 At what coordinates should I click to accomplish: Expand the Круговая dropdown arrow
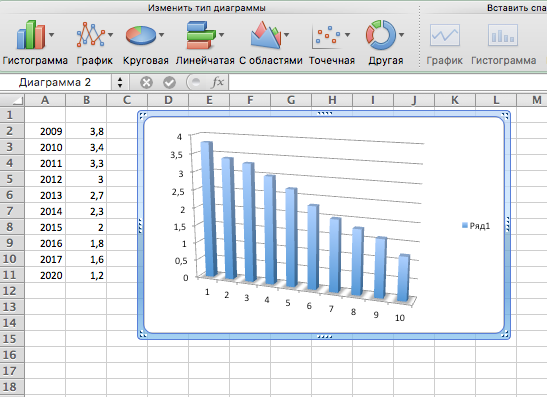pos(162,35)
